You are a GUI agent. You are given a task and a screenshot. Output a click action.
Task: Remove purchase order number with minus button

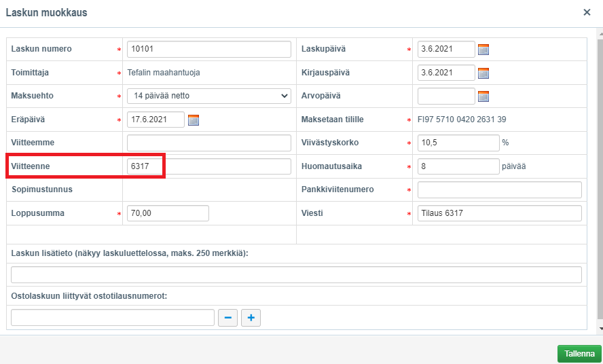(x=227, y=318)
